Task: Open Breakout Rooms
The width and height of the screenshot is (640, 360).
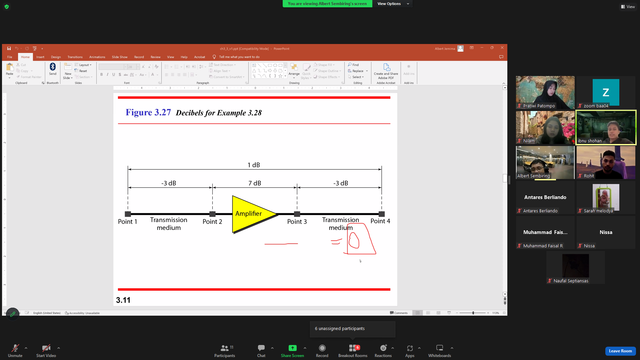Action: pos(353,350)
